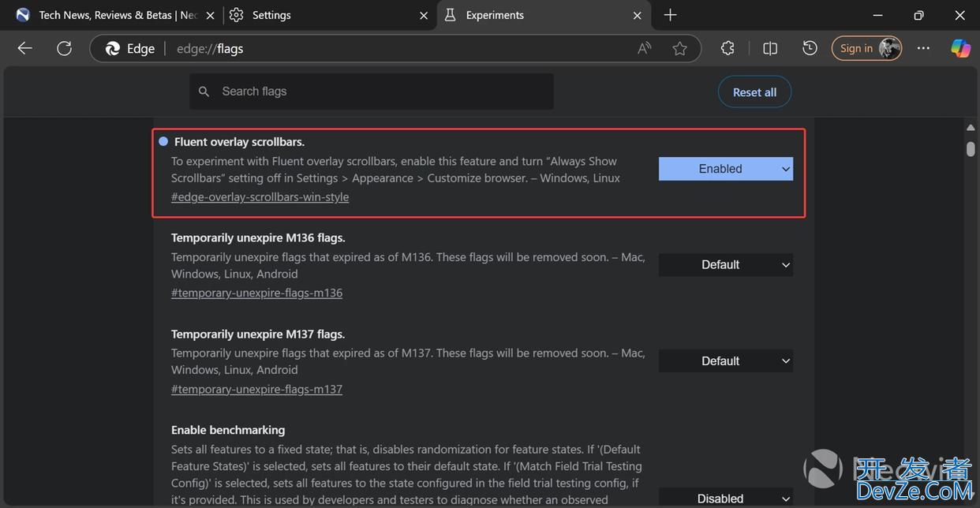This screenshot has width=980, height=508.
Task: Click the edge://flags address bar
Action: tap(395, 48)
